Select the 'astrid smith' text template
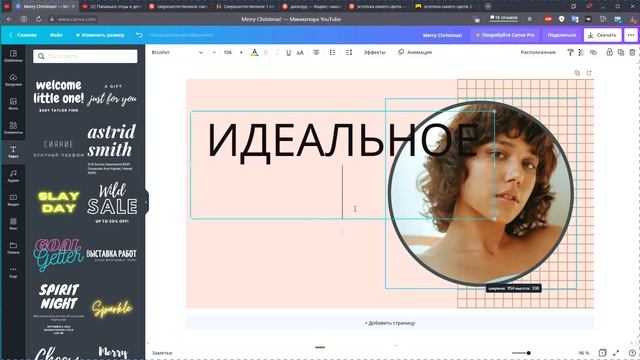640x360 pixels. tap(111, 149)
